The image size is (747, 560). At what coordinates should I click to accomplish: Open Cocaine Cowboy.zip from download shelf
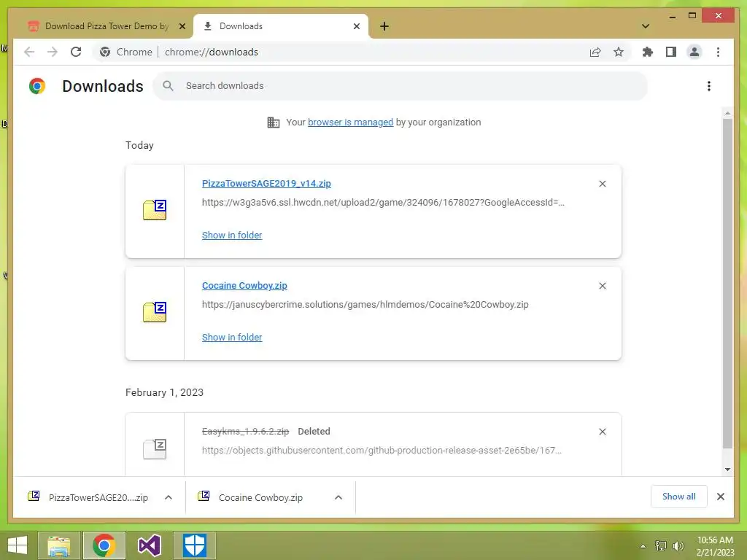[261, 497]
